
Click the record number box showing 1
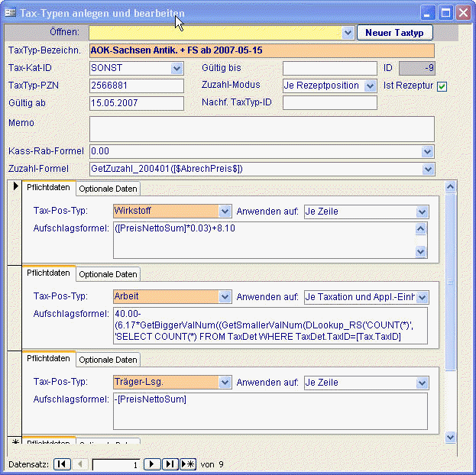coord(116,464)
